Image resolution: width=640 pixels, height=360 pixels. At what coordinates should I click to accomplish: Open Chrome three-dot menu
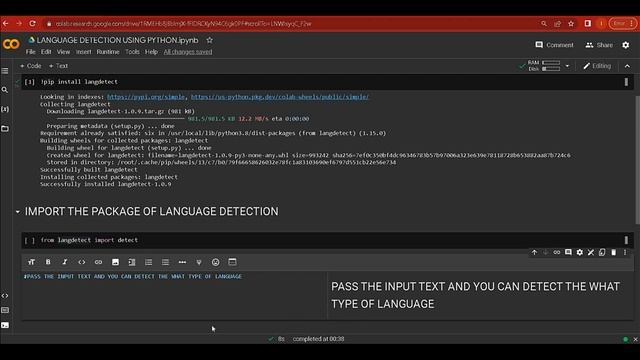[x=631, y=24]
